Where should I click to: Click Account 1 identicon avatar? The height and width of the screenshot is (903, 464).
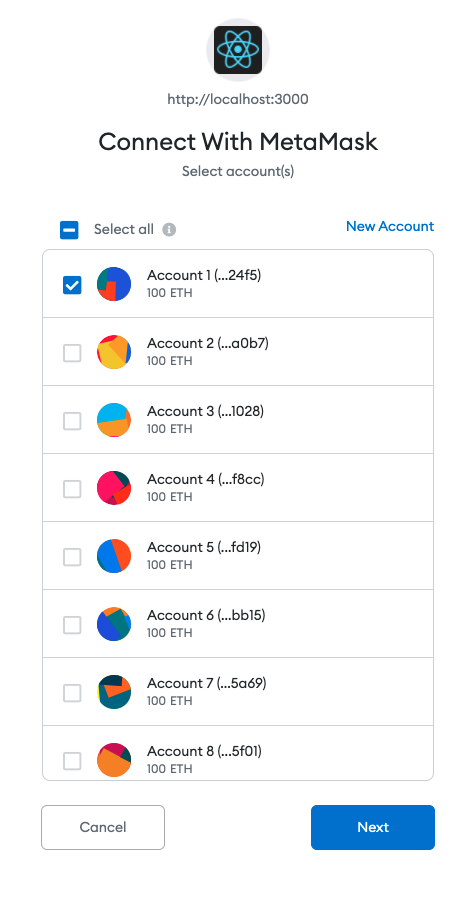coord(114,284)
